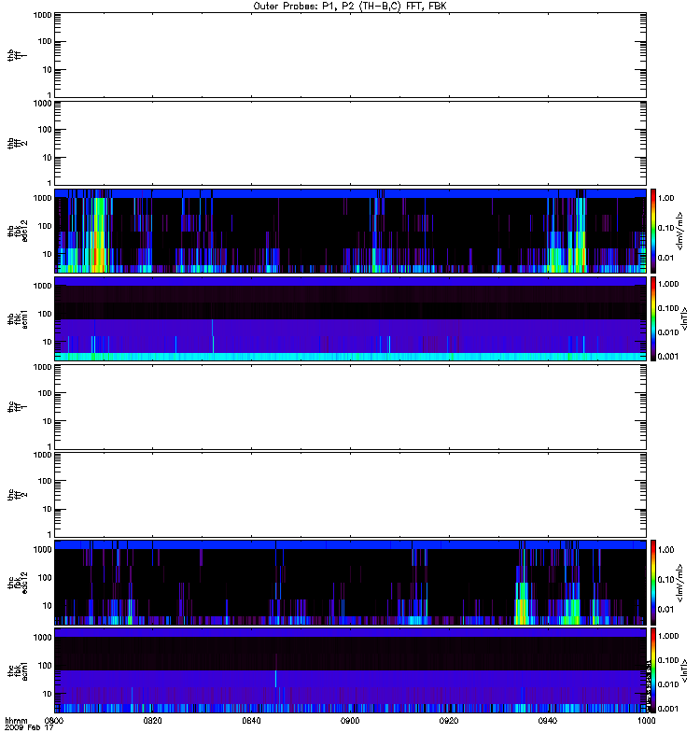Click the 'thc fbk scm1' y-axis title
The height and width of the screenshot is (747, 700).
17,670
